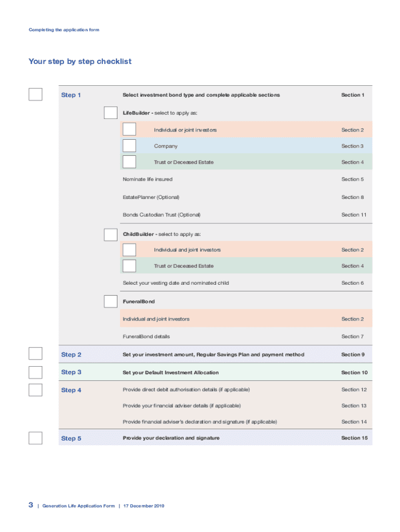Image resolution: width=400 pixels, height=532 pixels.
Task: Select the FuneralBond checkbox
Action: click(x=111, y=301)
